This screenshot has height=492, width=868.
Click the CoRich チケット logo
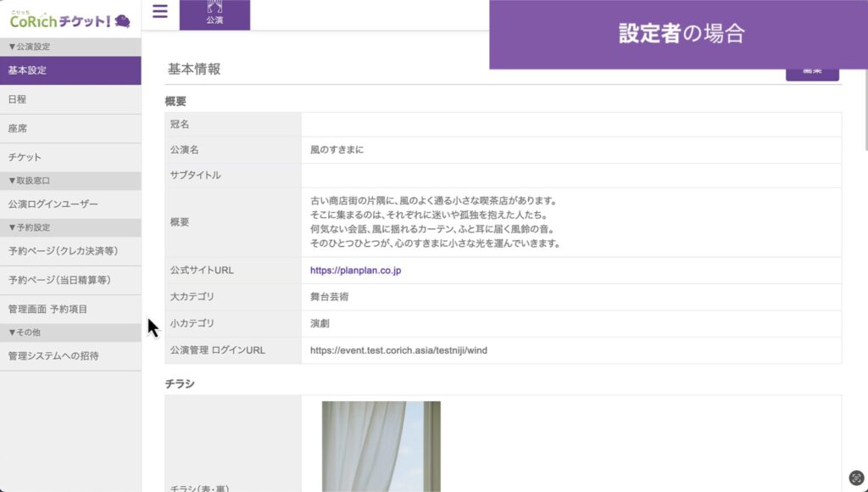tap(70, 20)
